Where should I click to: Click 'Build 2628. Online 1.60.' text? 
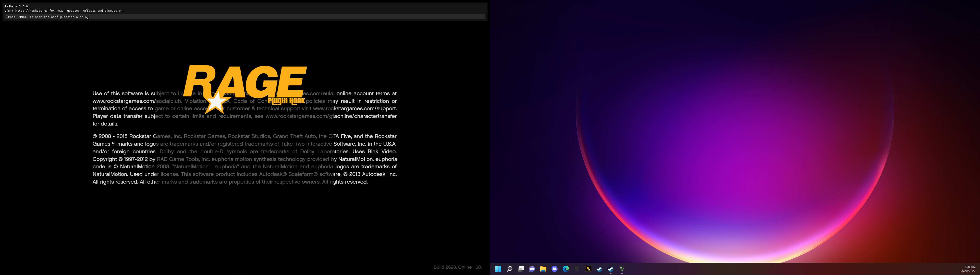457,267
